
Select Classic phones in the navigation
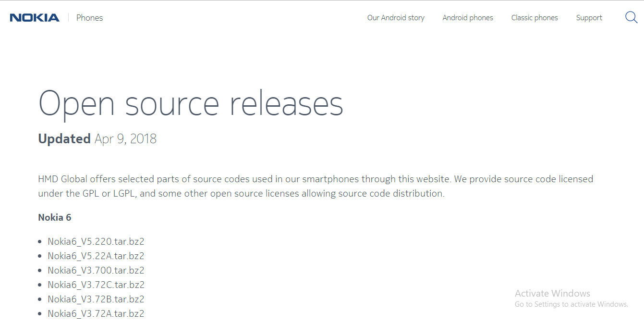(535, 18)
